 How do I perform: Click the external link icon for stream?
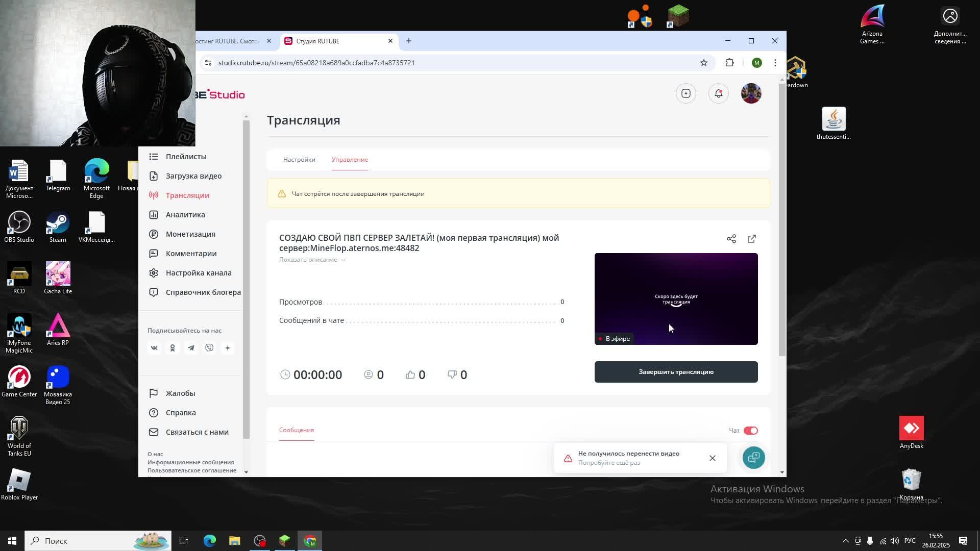tap(751, 238)
